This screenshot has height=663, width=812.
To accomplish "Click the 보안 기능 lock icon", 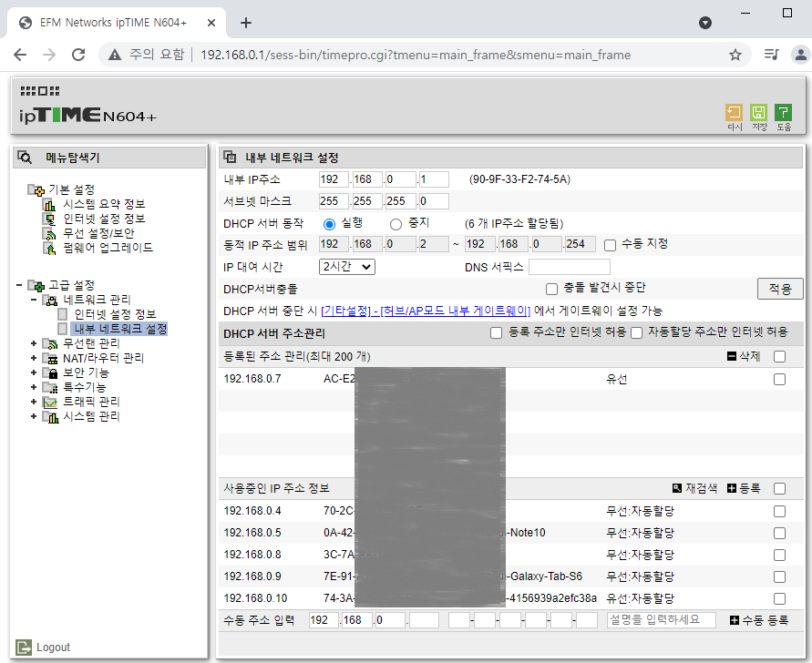I will tap(50, 372).
